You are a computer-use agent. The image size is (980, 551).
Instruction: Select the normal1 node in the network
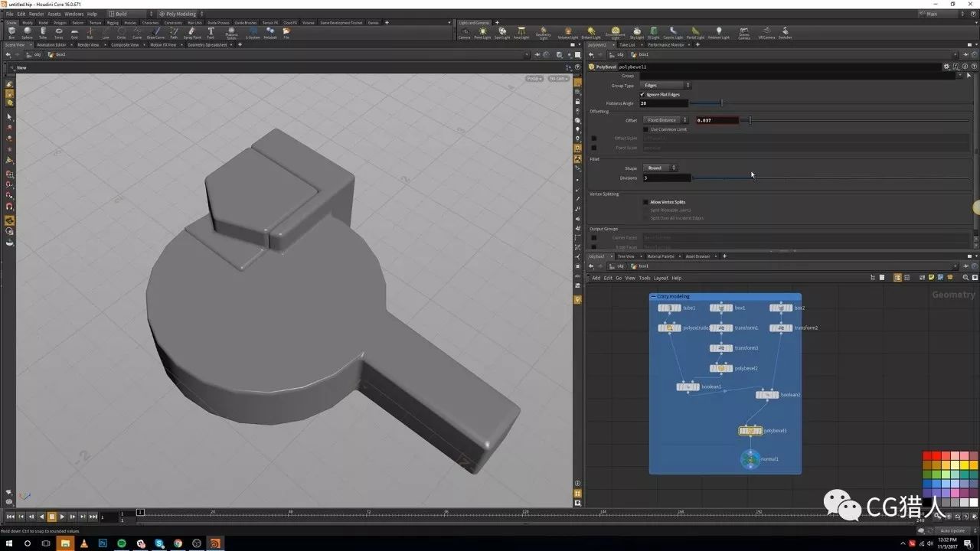(750, 459)
